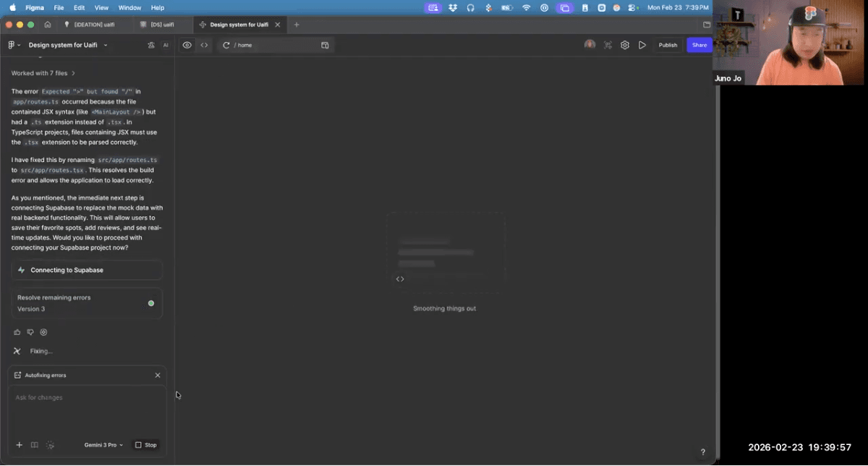Open the Figma menu in the menu bar

point(33,7)
